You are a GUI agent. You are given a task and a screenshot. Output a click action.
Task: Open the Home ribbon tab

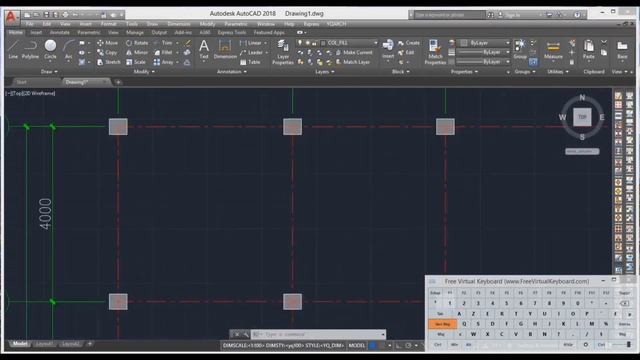click(x=16, y=33)
